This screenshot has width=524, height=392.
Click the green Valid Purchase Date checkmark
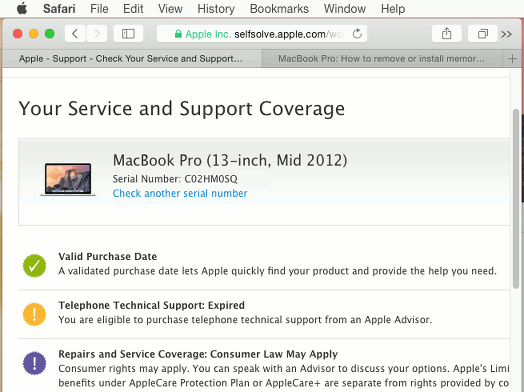tap(34, 266)
